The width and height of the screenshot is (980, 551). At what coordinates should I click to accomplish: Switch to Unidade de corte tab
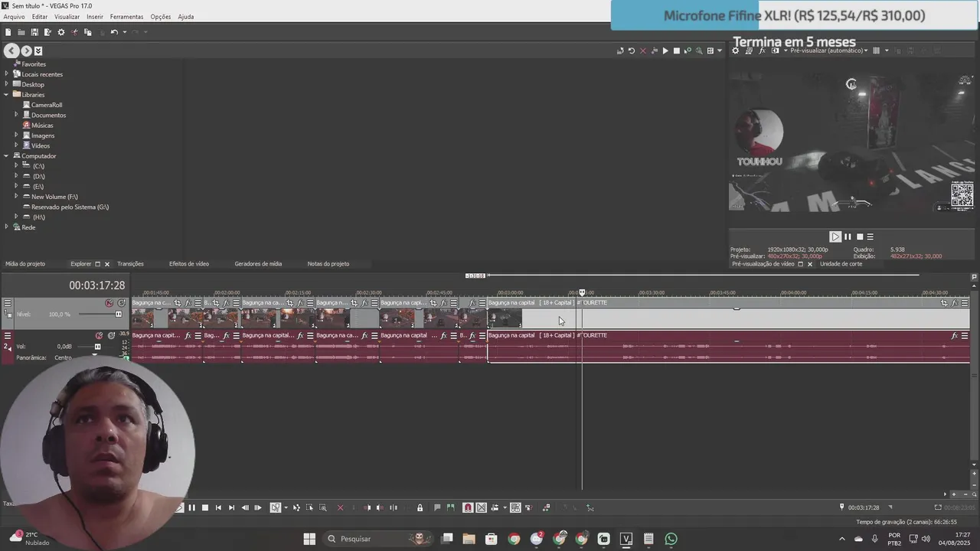point(841,264)
